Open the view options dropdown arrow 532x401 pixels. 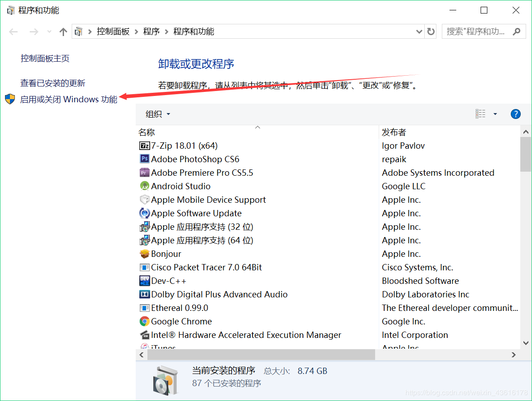point(495,114)
